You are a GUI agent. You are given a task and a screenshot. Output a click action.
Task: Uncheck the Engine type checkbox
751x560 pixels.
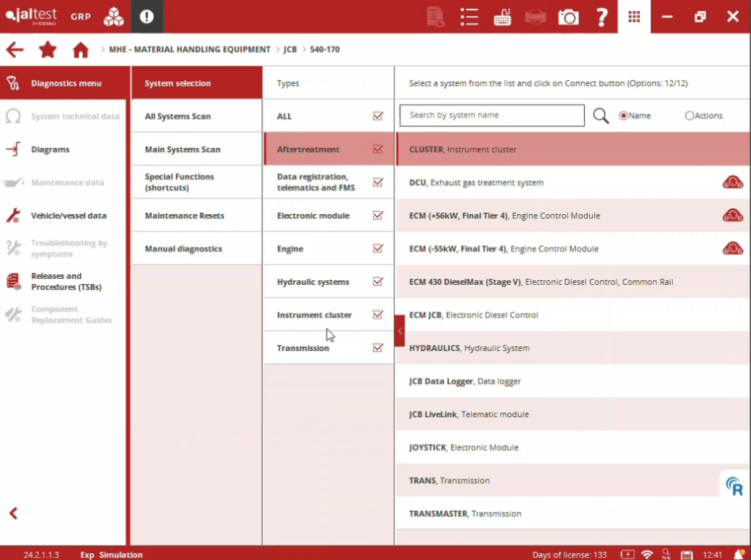coord(378,249)
